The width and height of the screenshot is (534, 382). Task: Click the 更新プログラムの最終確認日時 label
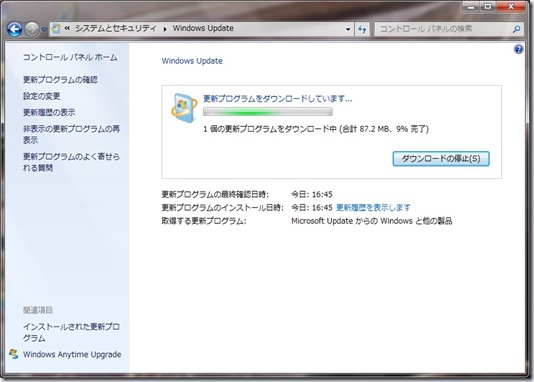click(215, 194)
